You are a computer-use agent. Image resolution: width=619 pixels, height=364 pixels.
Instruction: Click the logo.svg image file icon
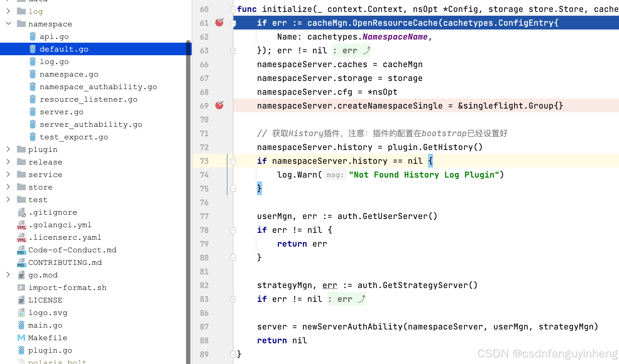pos(21,313)
